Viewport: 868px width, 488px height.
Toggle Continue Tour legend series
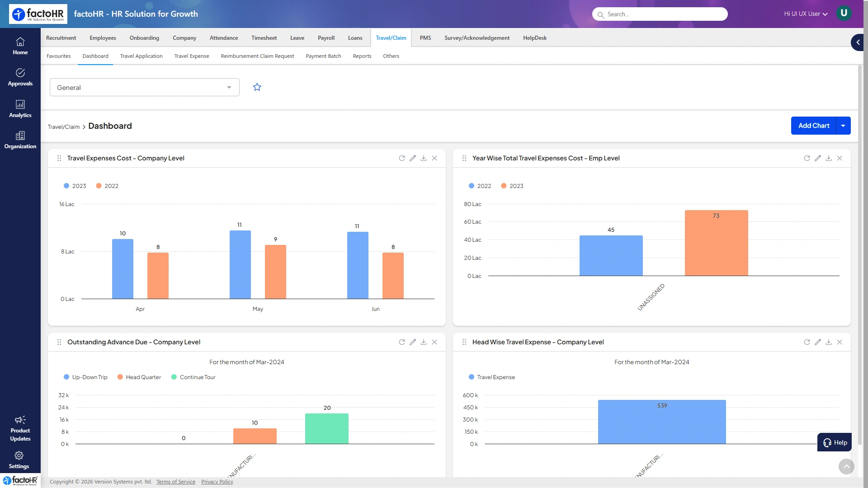[193, 377]
